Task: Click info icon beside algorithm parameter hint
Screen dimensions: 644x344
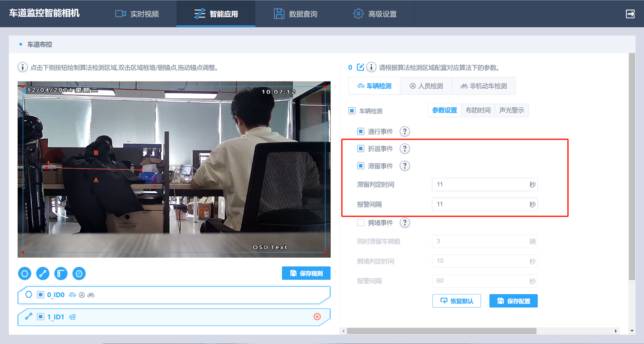Action: (x=371, y=67)
